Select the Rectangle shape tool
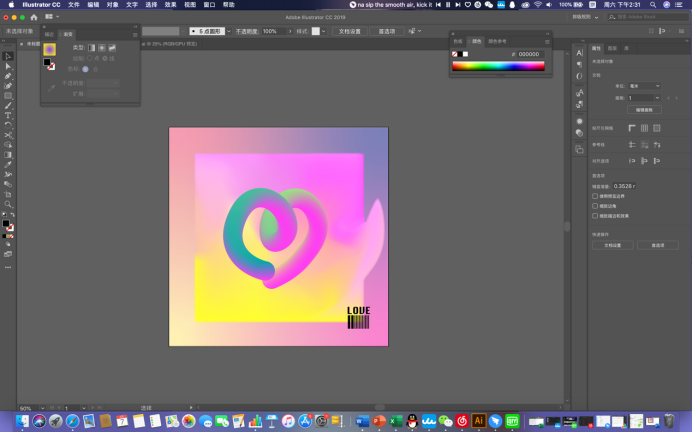The image size is (692, 433). 8,96
